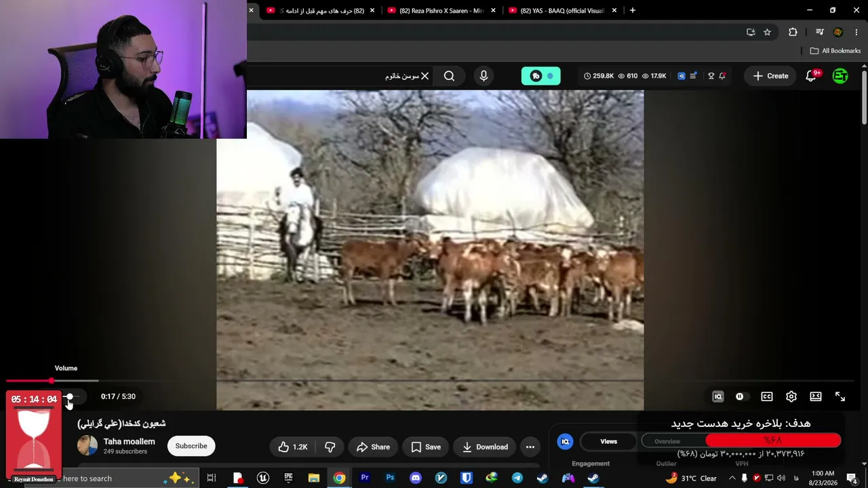Viewport: 868px width, 488px height.
Task: Open Discord from the taskbar
Action: (416, 479)
